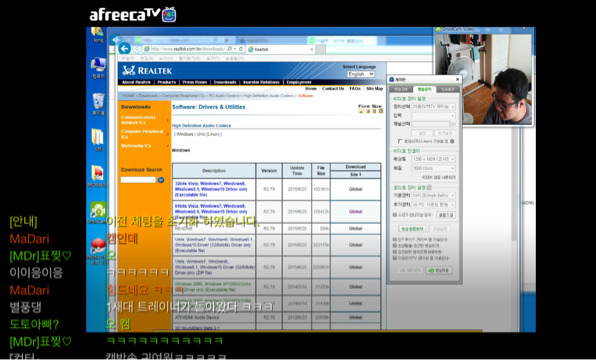596x360 pixels.
Task: Open the kang desktop icon
Action: point(98,34)
